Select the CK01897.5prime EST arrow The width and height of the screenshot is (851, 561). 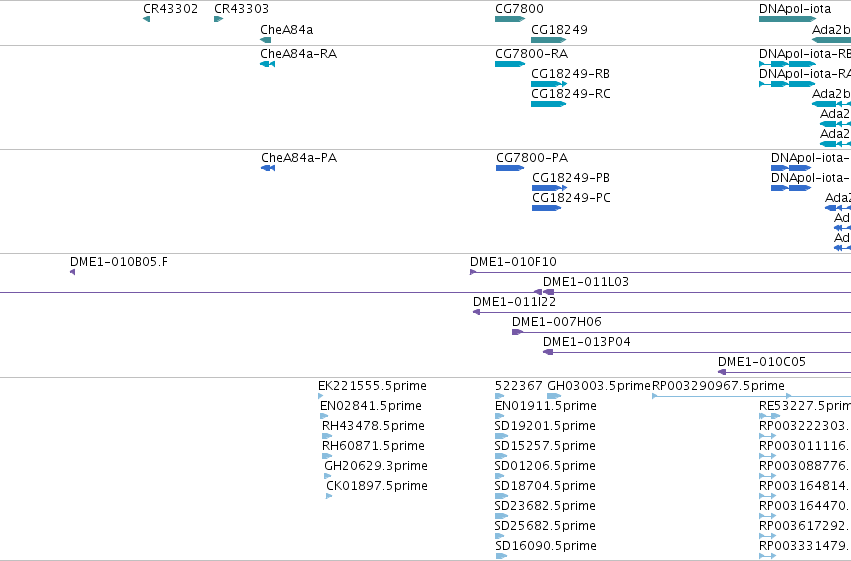click(329, 496)
